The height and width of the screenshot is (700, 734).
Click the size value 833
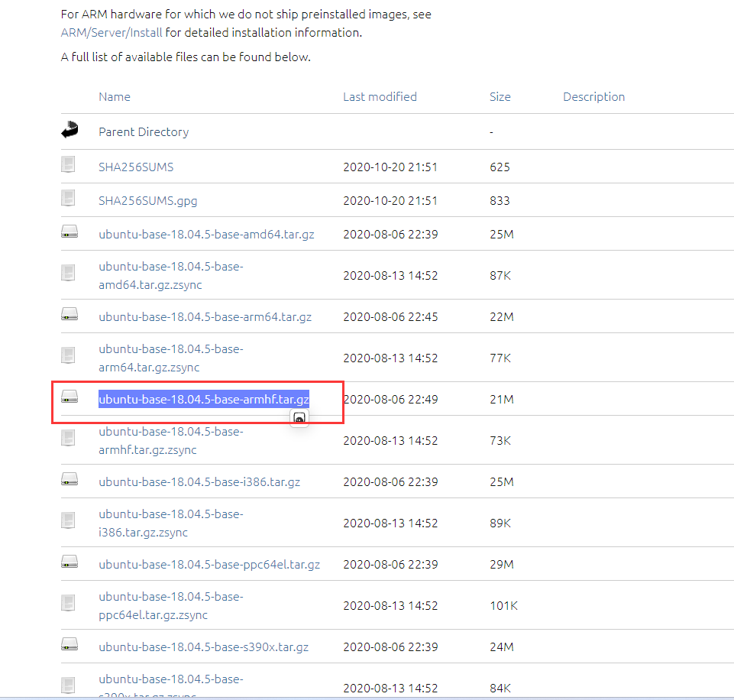pyautogui.click(x=500, y=201)
